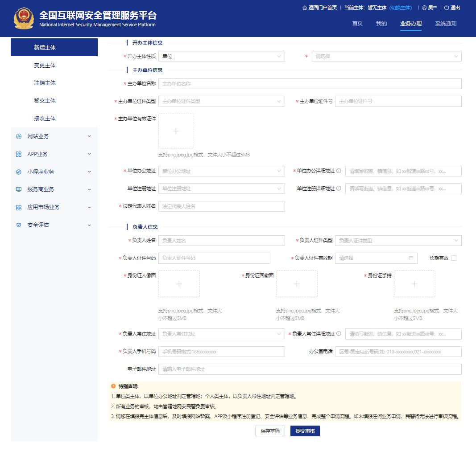Viewport: 476px width, 451px height.
Task: Click the 服务商业务 icon in sidebar
Action: [19, 189]
